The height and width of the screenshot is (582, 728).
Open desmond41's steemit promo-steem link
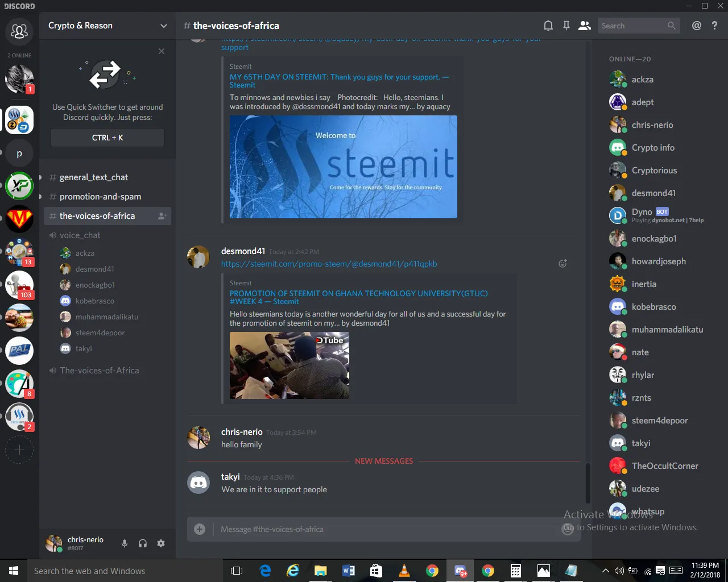point(329,264)
